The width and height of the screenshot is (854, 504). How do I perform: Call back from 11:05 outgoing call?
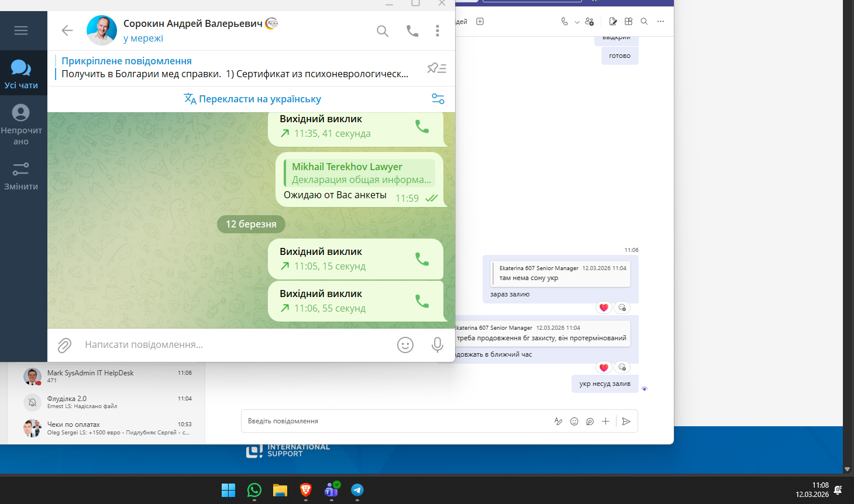pos(422,259)
